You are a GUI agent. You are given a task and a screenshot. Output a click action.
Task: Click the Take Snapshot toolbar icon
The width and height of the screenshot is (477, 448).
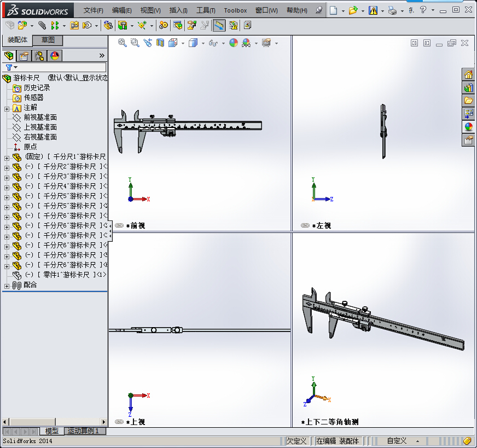pyautogui.click(x=248, y=25)
